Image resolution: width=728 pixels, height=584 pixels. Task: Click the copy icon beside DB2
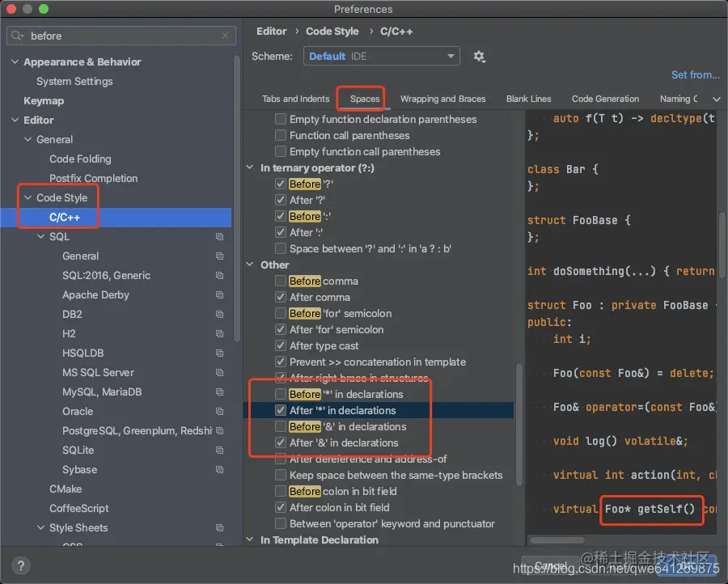coord(219,315)
